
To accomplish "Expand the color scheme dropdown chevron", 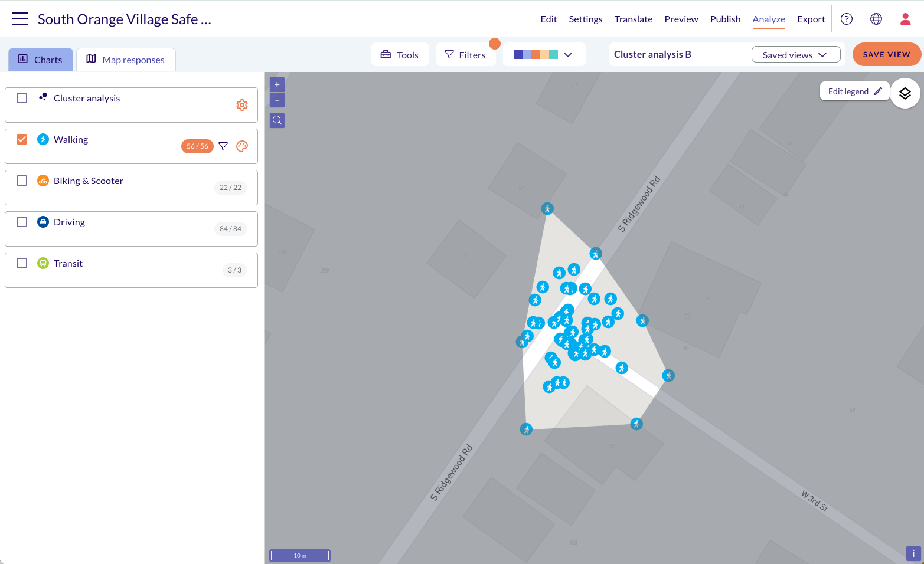I will (x=568, y=55).
